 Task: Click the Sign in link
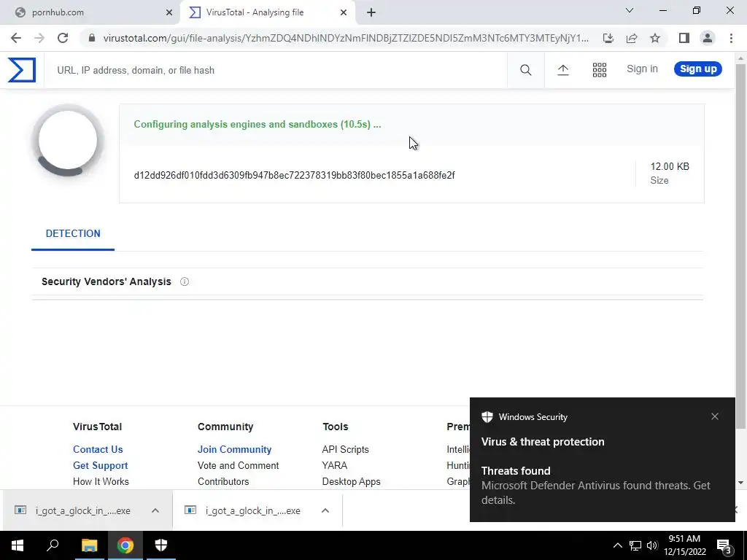click(642, 69)
